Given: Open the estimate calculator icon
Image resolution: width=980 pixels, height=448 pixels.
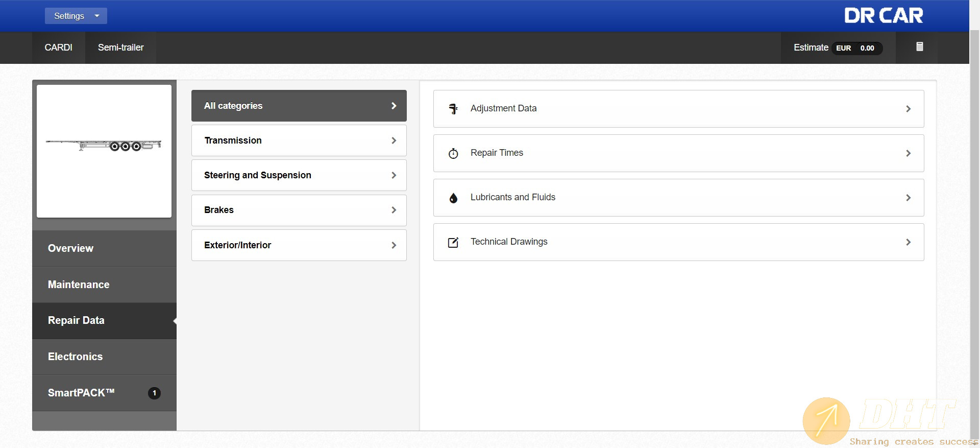Looking at the screenshot, I should point(919,47).
